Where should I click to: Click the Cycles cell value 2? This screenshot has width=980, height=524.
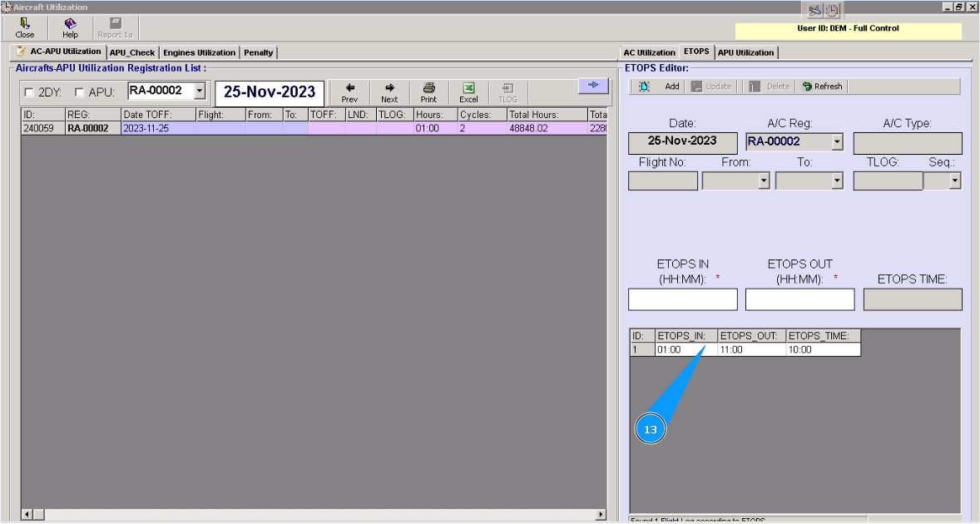(482, 128)
